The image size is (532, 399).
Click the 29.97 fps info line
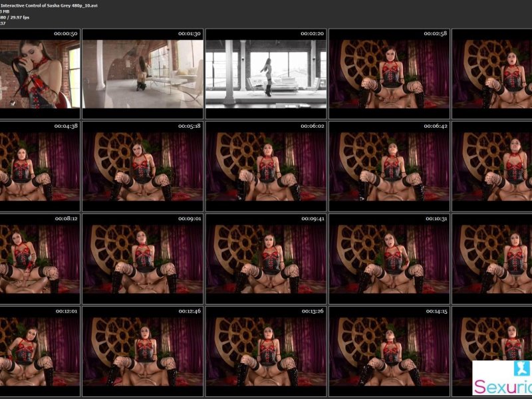20,17
